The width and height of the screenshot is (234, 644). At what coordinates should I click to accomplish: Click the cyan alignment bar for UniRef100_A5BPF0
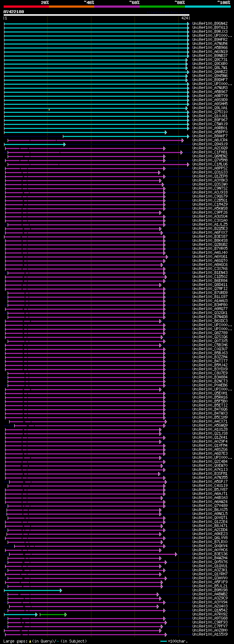click(85, 132)
